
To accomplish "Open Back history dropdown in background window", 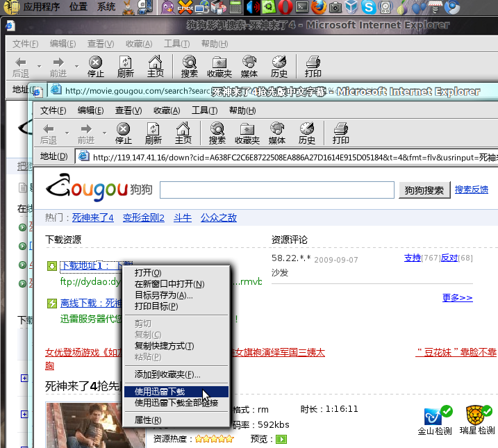I will [x=39, y=66].
